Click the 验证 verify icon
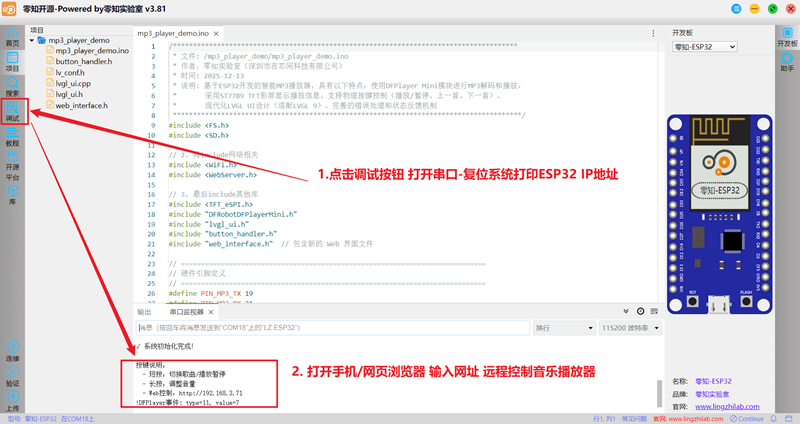 12,377
